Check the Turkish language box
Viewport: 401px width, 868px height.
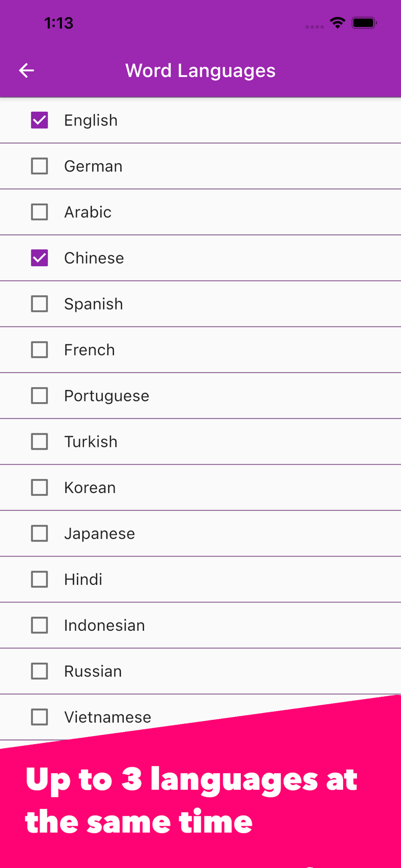pos(39,442)
